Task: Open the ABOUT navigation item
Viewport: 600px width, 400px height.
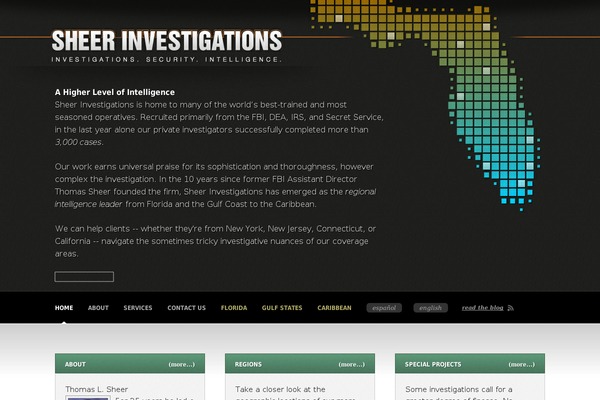Action: point(98,308)
